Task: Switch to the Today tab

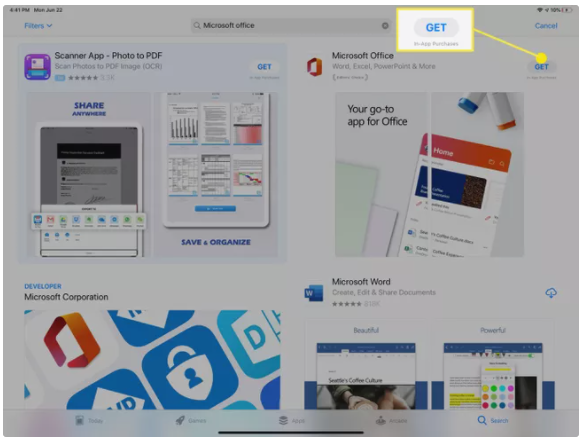Action: pos(89,421)
